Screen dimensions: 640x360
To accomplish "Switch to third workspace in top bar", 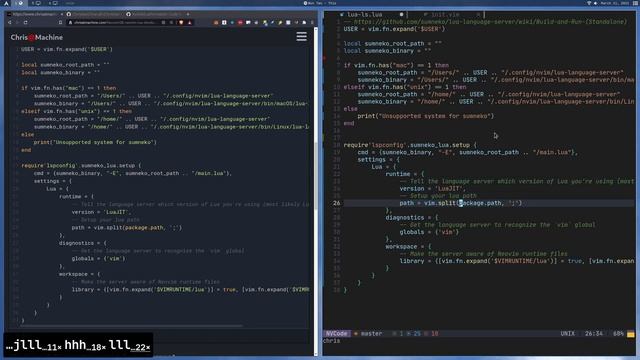I will (53, 3).
